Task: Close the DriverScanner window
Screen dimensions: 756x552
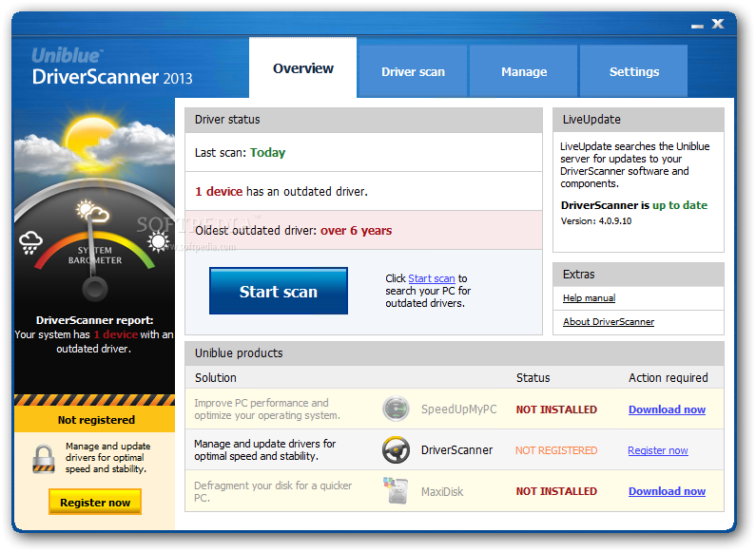Action: [718, 24]
